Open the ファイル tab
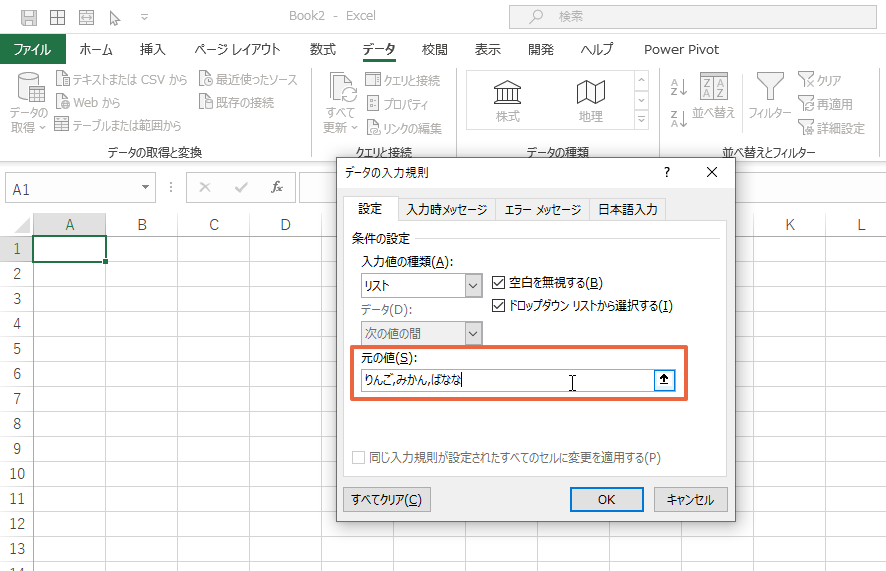 coord(33,49)
